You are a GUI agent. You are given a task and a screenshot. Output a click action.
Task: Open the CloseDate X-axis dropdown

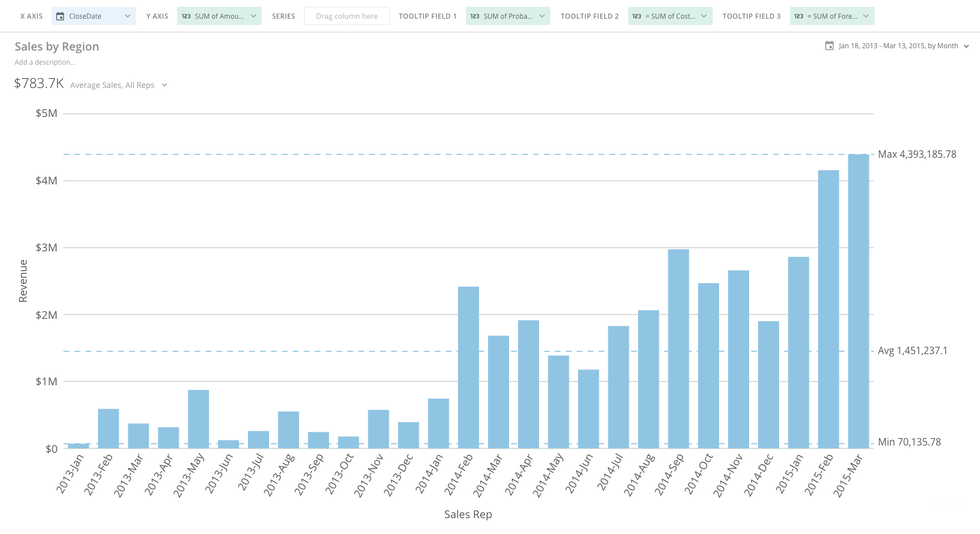pyautogui.click(x=129, y=16)
